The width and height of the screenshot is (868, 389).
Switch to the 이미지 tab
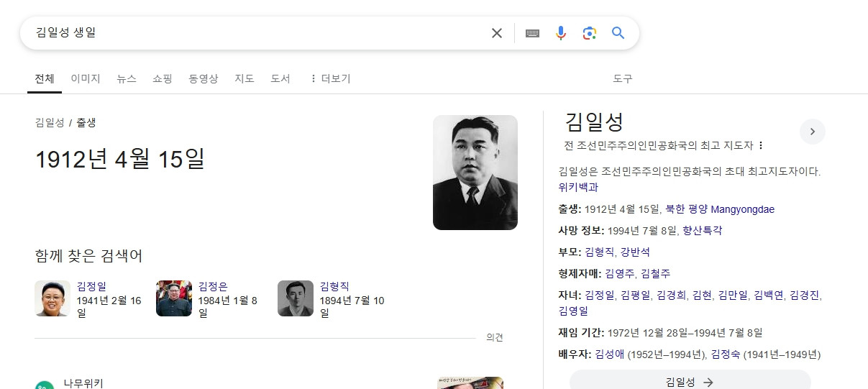pos(86,78)
